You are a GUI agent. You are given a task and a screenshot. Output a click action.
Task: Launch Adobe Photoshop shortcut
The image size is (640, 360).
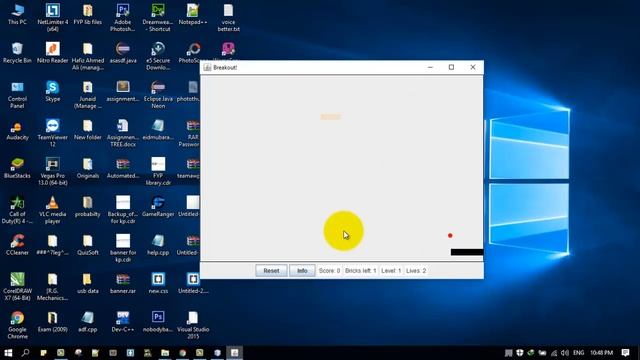[x=123, y=18]
